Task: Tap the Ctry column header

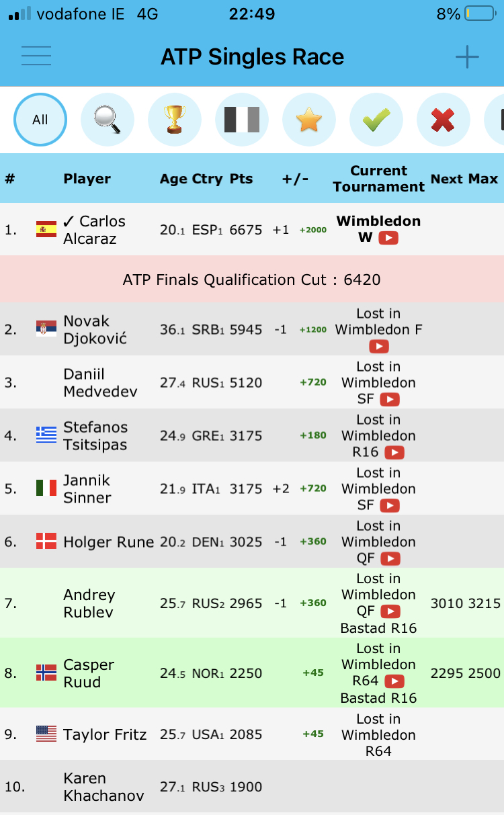Action: point(208,179)
